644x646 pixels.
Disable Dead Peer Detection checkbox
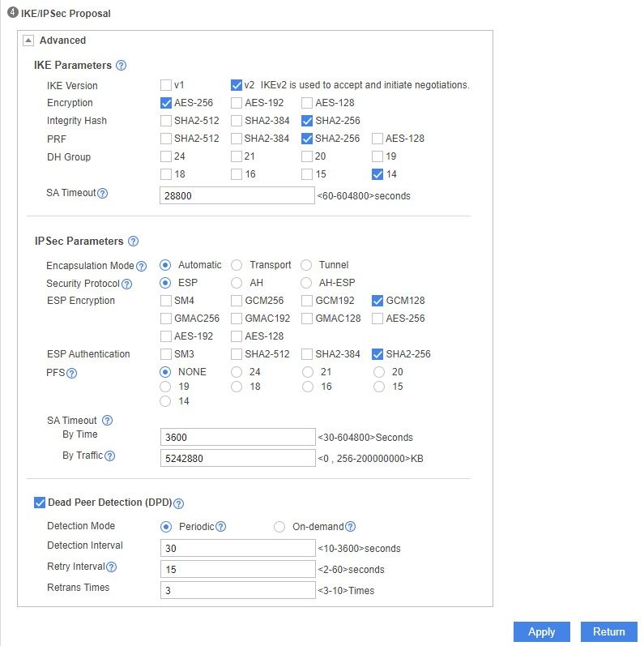click(x=40, y=503)
